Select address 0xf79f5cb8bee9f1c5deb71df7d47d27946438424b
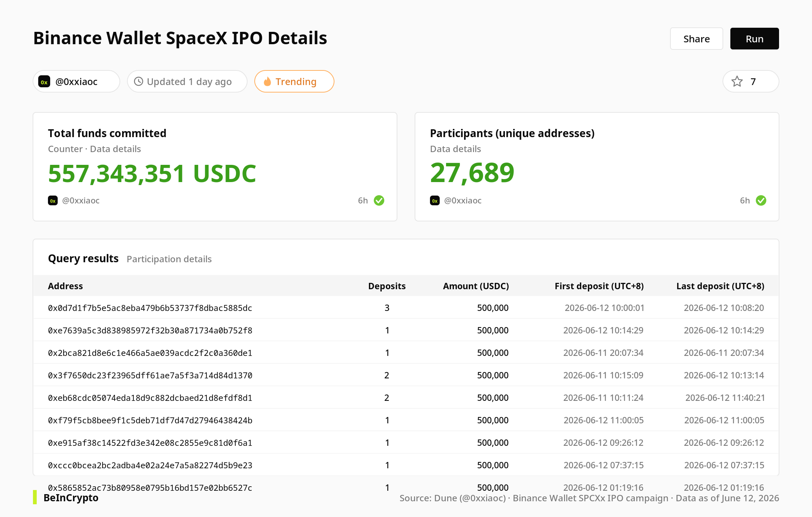The width and height of the screenshot is (812, 517). tap(150, 420)
